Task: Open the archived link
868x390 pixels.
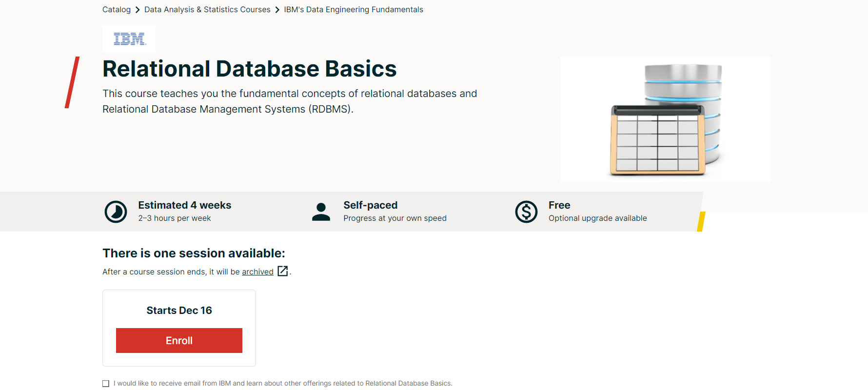Action: (257, 272)
